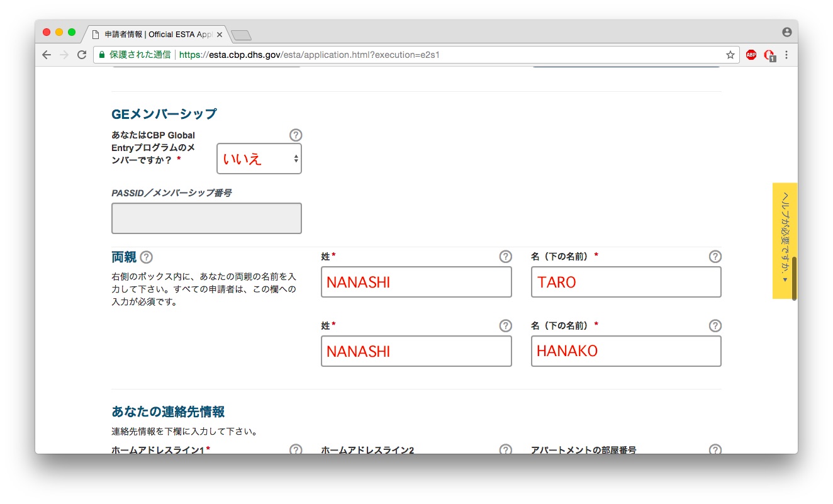Viewport: 833px width, 504px height.
Task: Click the URL address bar
Action: tap(415, 55)
